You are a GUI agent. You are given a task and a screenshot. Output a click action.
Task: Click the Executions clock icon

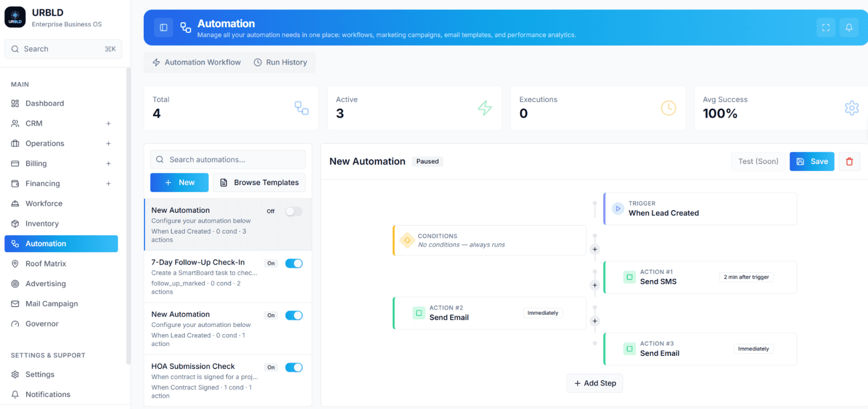tap(668, 108)
